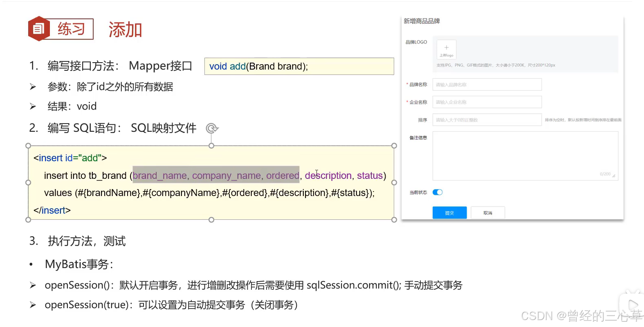
Task: Click the top-right resize handle of SQL box
Action: pyautogui.click(x=394, y=146)
